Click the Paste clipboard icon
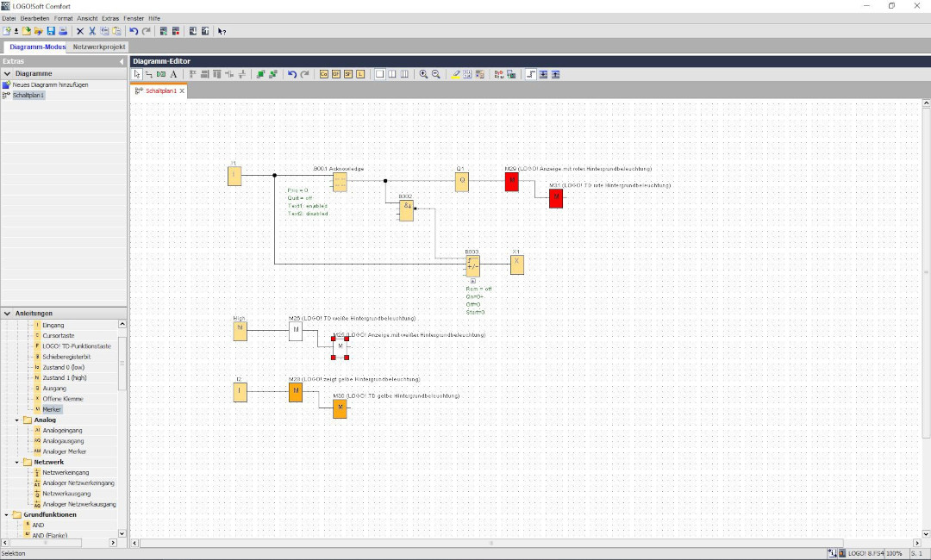This screenshot has width=931, height=560. pos(116,31)
